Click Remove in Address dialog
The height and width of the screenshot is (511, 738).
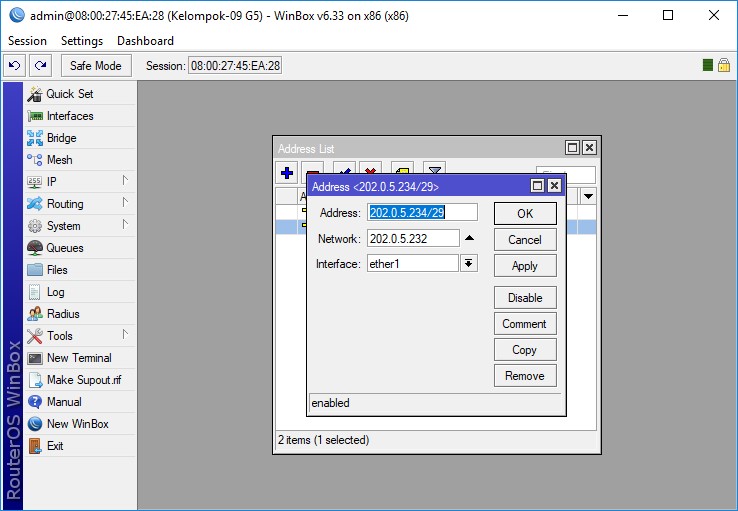(x=525, y=376)
